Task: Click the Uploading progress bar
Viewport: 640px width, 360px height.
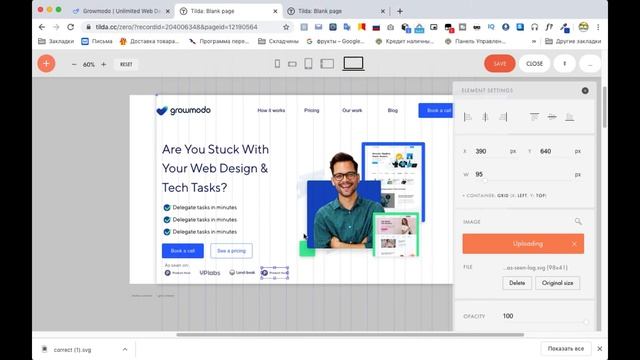Action: [x=523, y=244]
